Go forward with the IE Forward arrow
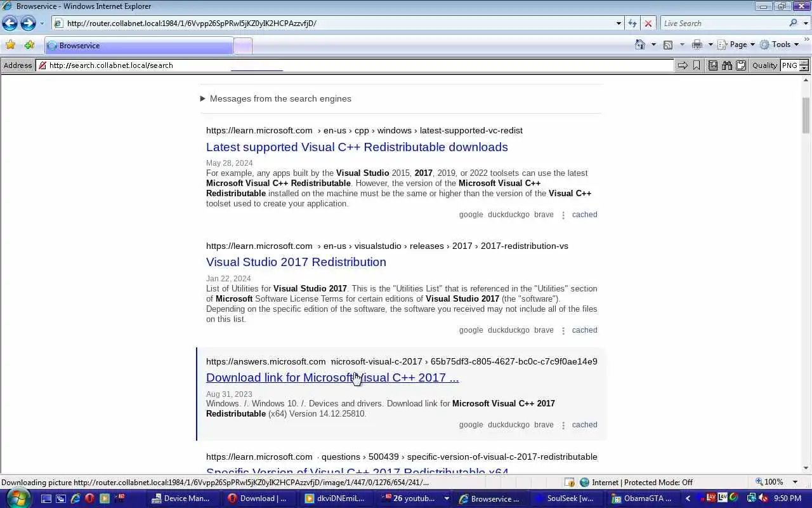The height and width of the screenshot is (508, 812). click(28, 23)
